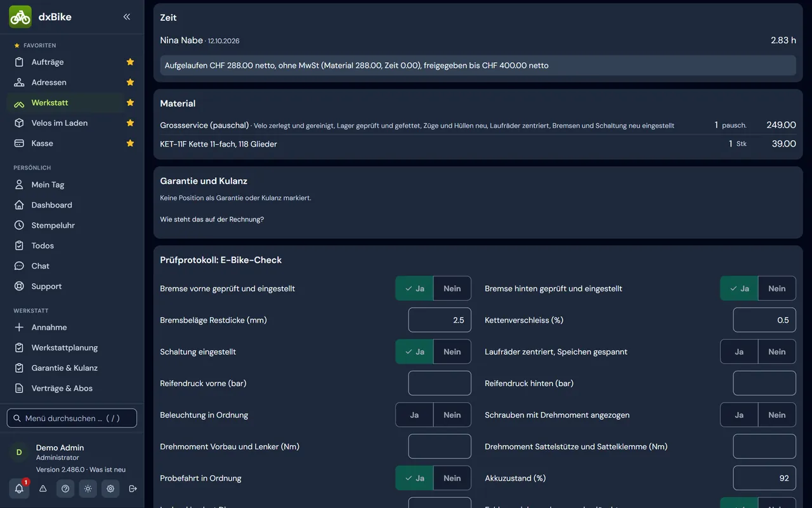Click the Bremsbeläge Restdicke field
This screenshot has width=812, height=508.
pyautogui.click(x=440, y=320)
